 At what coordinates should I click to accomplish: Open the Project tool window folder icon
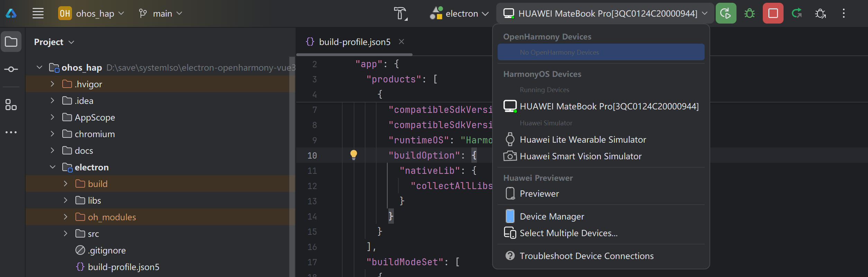click(x=11, y=42)
